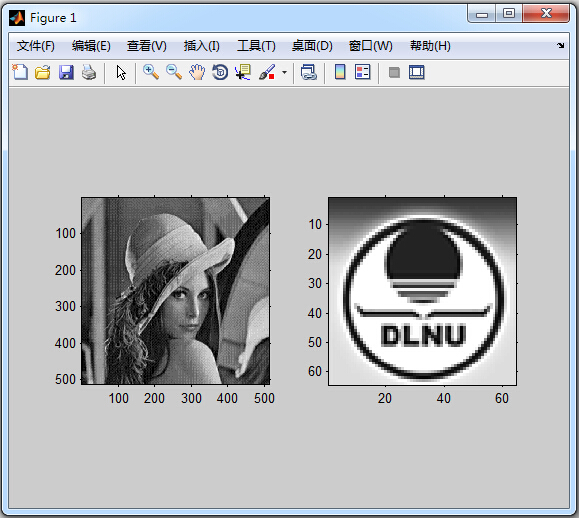Enable the Data Cursor tool

[x=243, y=72]
